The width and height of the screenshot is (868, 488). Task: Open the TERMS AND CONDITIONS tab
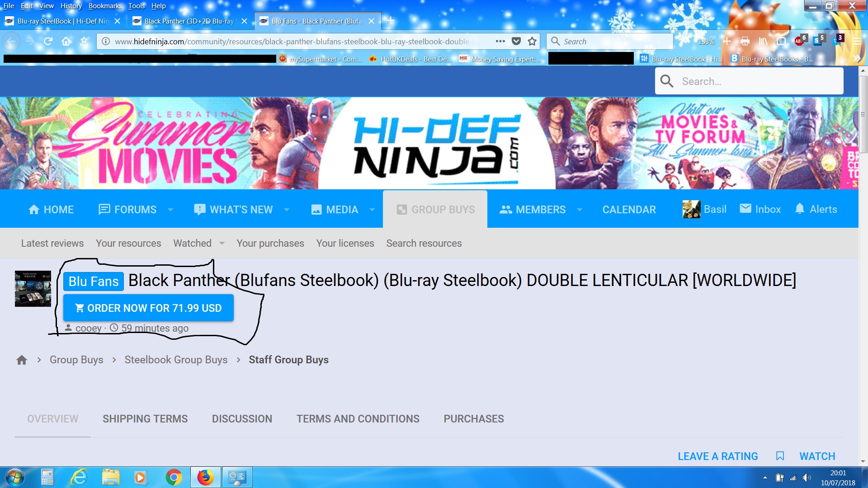[x=358, y=419]
